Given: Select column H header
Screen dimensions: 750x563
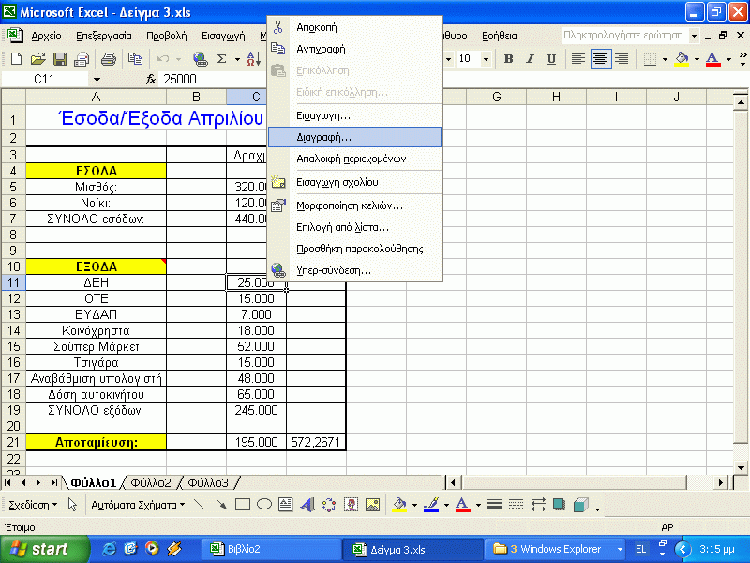Looking at the screenshot, I should (x=556, y=97).
